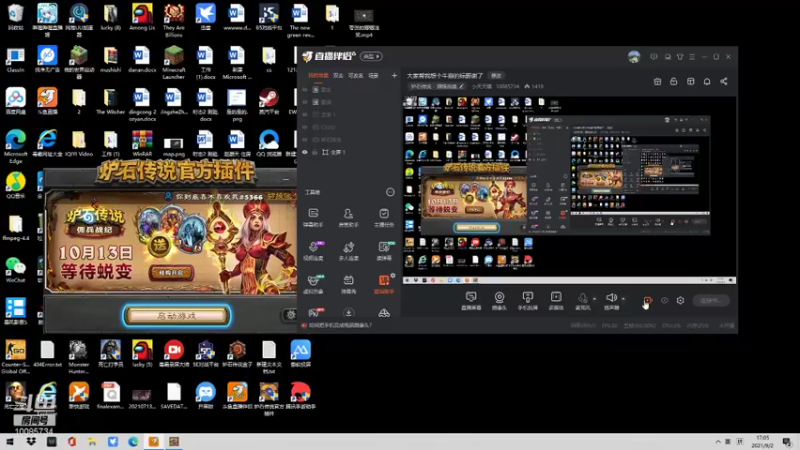This screenshot has height=450, width=800.
Task: Open Minecraft Launcher desktop icon
Action: 173,62
